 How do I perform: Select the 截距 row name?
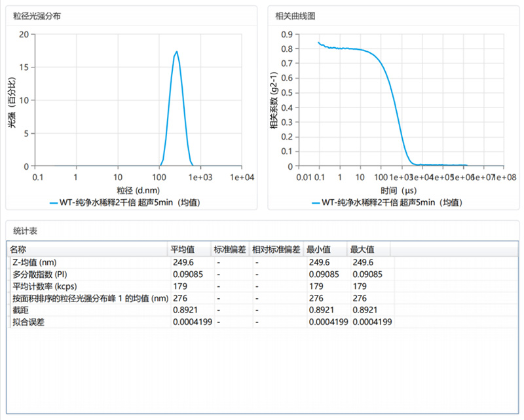[20, 310]
